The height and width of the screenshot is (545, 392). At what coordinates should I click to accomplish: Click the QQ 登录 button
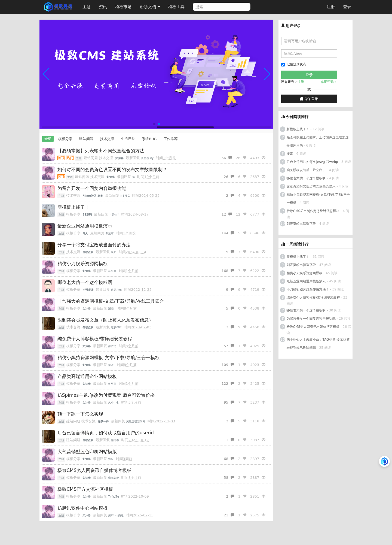click(x=309, y=99)
